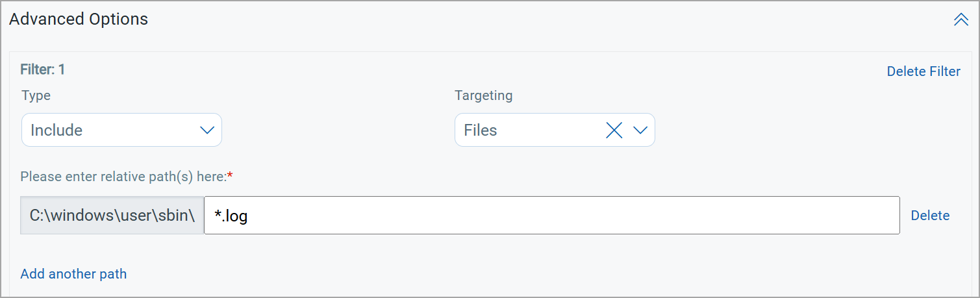Viewport: 980px width, 298px height.
Task: Click the C:\windows\user\sbin\ path prefix box
Action: point(112,216)
